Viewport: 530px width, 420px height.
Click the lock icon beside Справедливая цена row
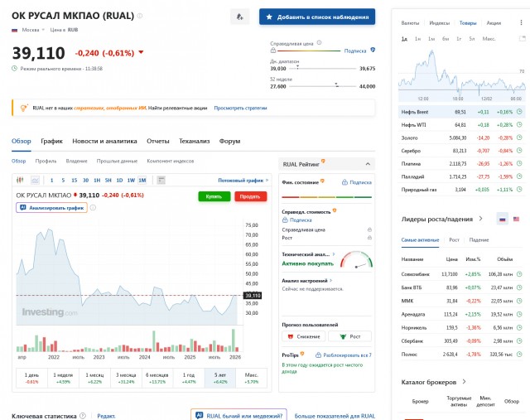369,229
